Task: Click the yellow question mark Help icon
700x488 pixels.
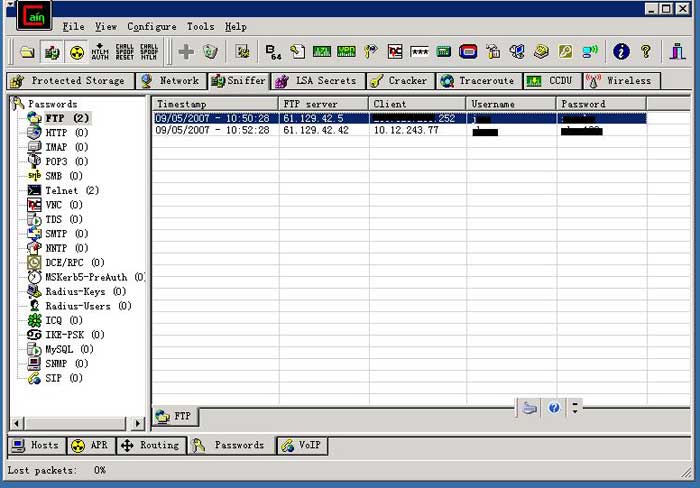Action: pyautogui.click(x=646, y=52)
